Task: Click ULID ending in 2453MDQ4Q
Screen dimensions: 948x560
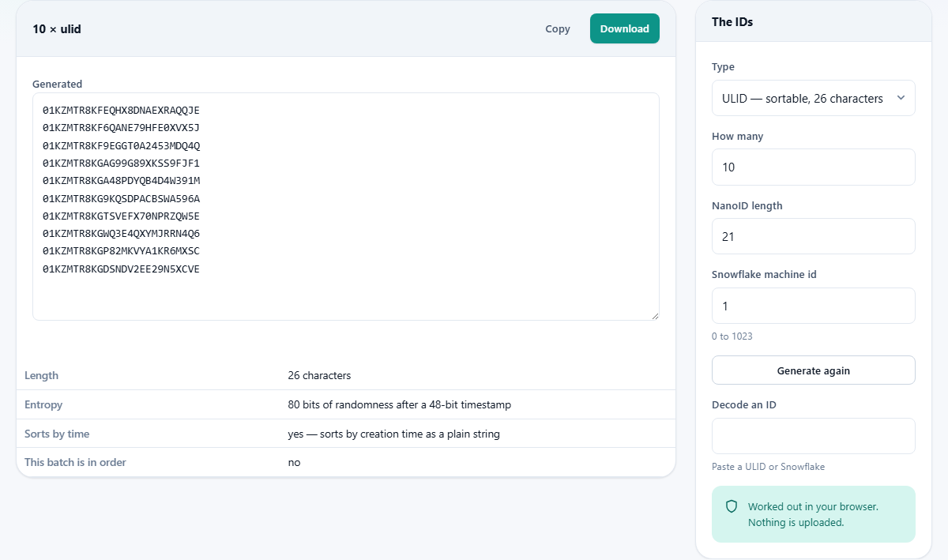Action: [122, 145]
